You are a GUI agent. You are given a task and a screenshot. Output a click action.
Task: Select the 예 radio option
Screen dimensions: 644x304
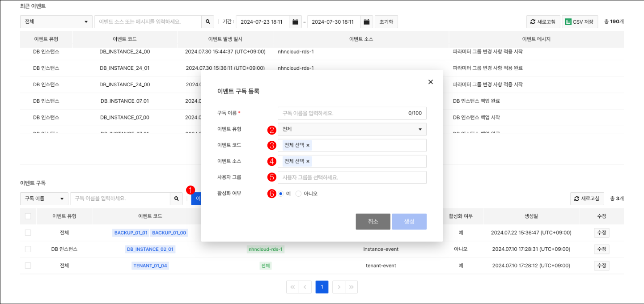pos(280,194)
